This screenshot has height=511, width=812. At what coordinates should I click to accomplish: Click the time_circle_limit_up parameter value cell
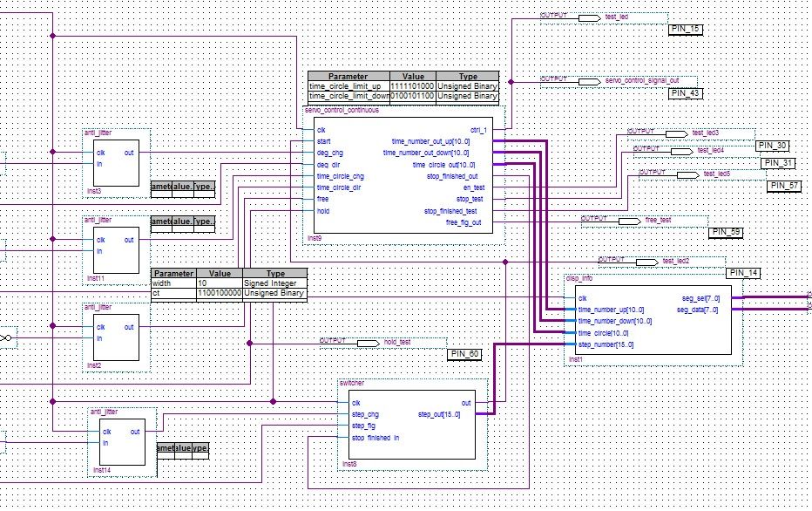coord(413,86)
